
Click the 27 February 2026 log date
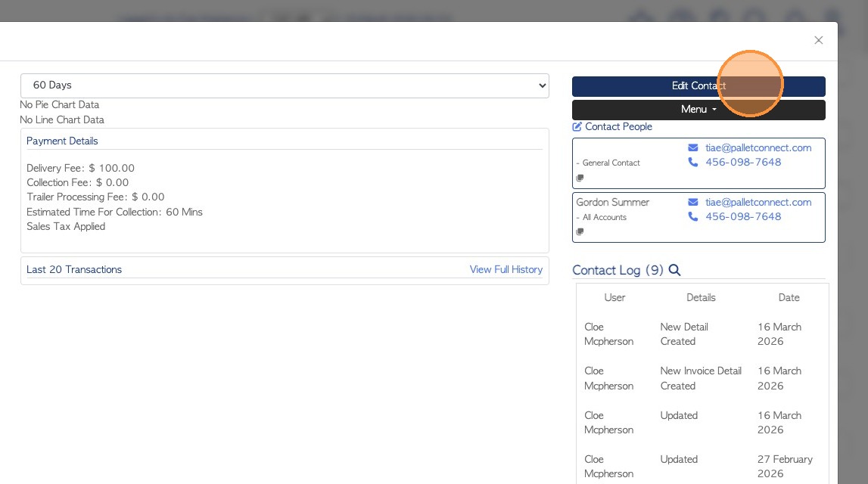pos(785,467)
